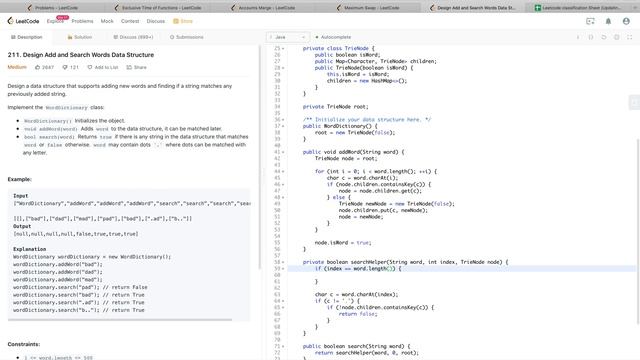Image resolution: width=640 pixels, height=360 pixels.
Task: Open the Java language dropdown
Action: [288, 37]
